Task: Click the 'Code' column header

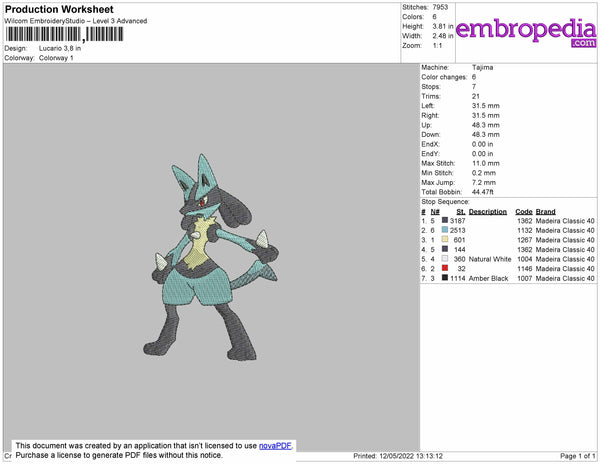Action: [x=524, y=212]
